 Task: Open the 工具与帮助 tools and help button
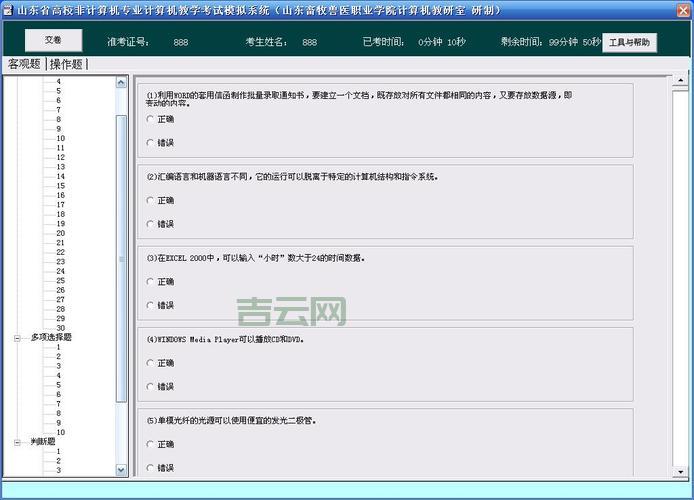coord(629,42)
